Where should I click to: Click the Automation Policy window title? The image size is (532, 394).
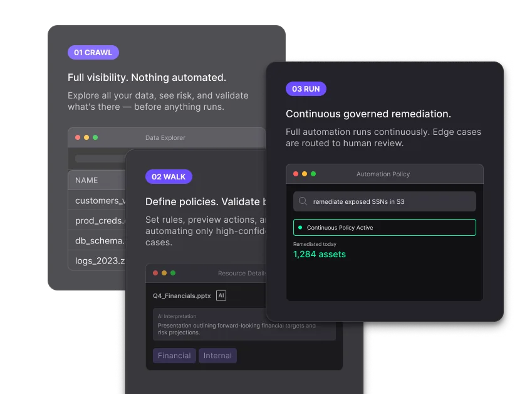383,174
